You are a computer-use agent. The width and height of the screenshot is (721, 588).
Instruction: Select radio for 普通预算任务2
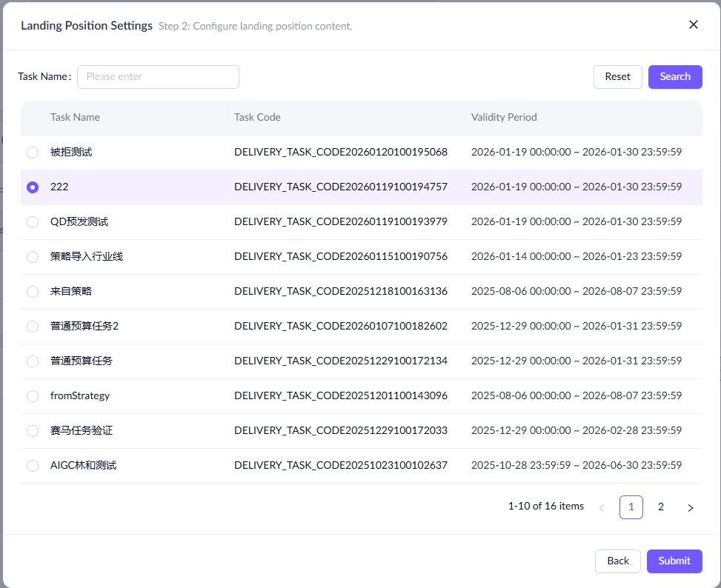click(x=33, y=327)
